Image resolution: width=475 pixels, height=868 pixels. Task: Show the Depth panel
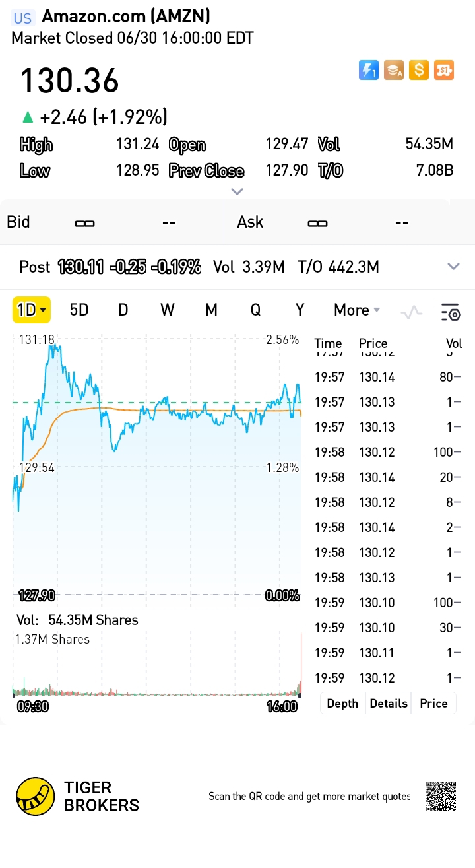342,704
